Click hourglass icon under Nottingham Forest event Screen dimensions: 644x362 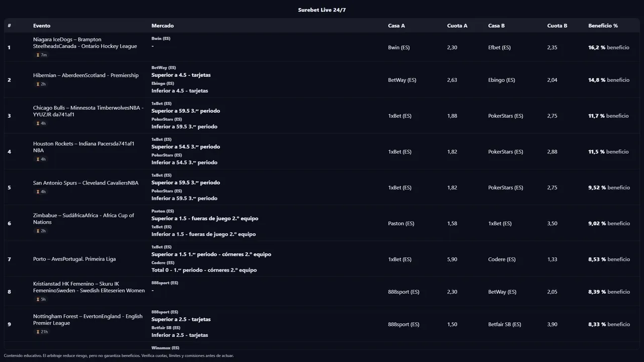click(38, 332)
